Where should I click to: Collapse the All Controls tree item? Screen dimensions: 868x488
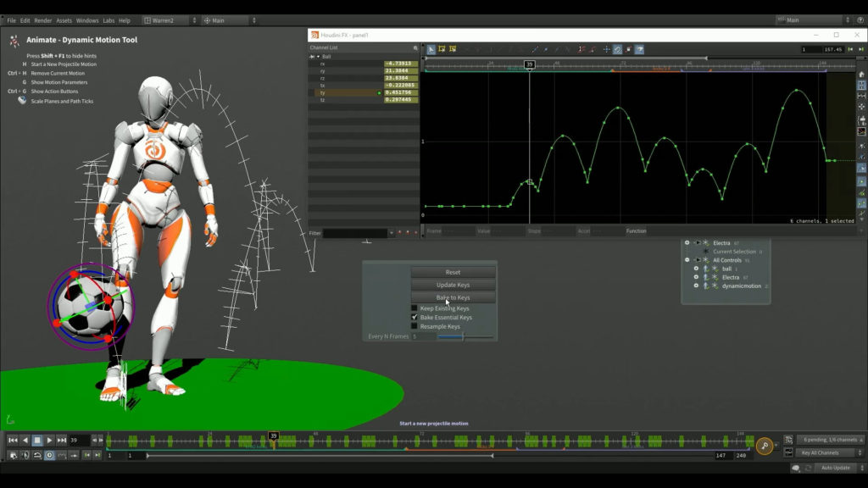tap(687, 260)
